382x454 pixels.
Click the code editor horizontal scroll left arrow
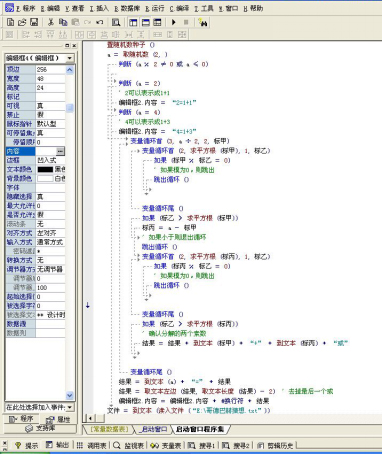tap(90, 418)
